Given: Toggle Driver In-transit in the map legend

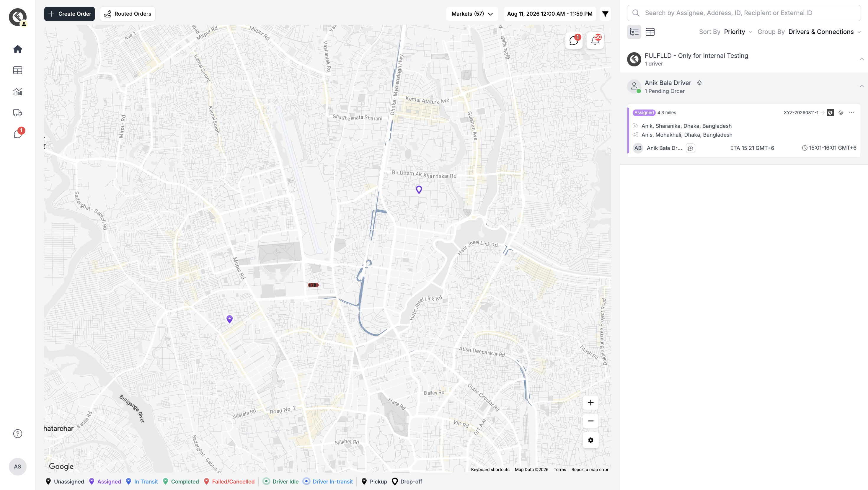Looking at the screenshot, I should click(x=328, y=481).
